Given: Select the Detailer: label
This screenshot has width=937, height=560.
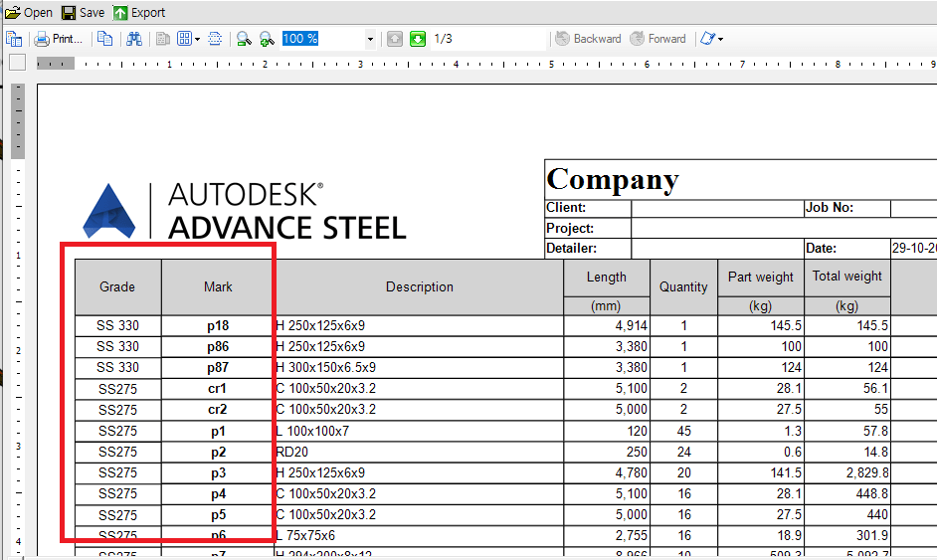Looking at the screenshot, I should click(571, 248).
